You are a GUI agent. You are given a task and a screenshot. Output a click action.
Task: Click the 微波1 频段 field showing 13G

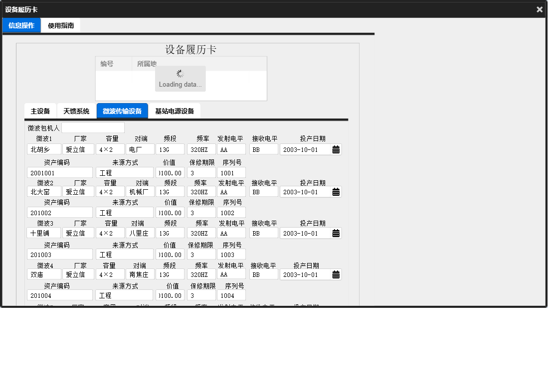pyautogui.click(x=170, y=149)
